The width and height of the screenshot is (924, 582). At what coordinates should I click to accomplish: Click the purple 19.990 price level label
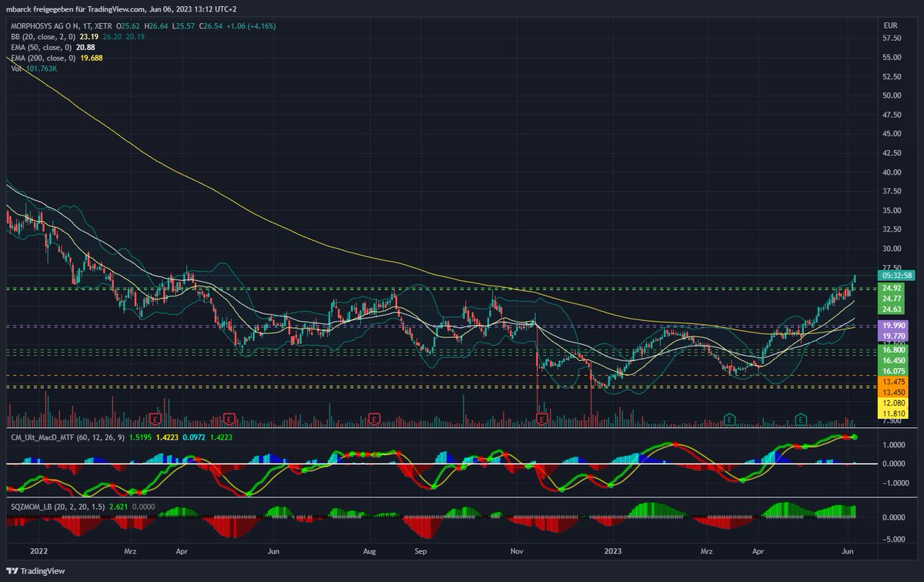pyautogui.click(x=894, y=325)
